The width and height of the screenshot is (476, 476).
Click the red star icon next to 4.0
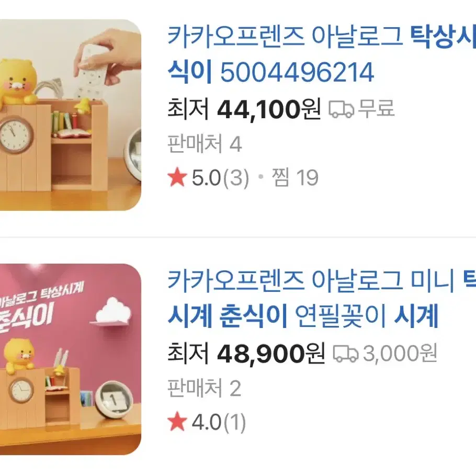(x=177, y=422)
